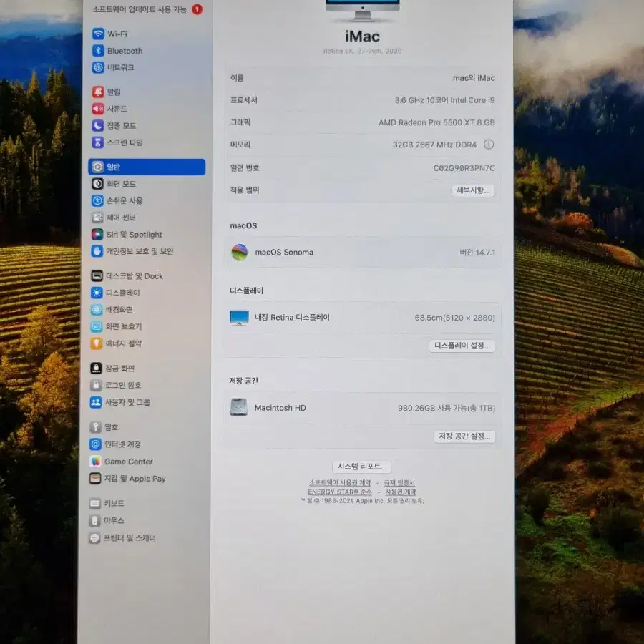The height and width of the screenshot is (644, 644).
Task: Click 68.5cm(5120 × 2880) display value
Action: point(454,318)
